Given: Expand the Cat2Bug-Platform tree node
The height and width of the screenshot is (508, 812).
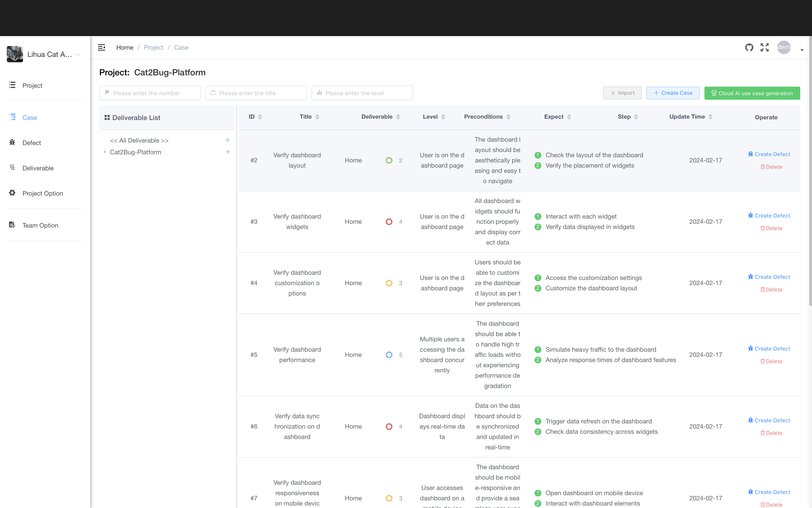Looking at the screenshot, I should [105, 152].
